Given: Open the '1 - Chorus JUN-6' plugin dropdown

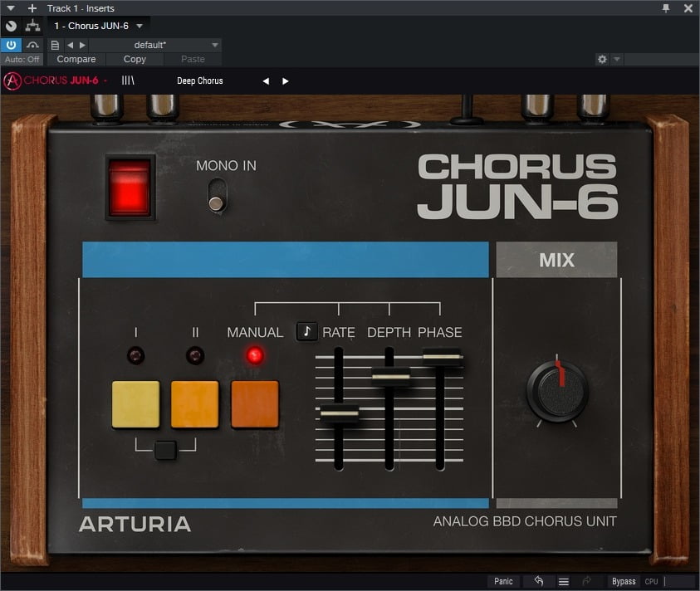Looking at the screenshot, I should pyautogui.click(x=98, y=26).
